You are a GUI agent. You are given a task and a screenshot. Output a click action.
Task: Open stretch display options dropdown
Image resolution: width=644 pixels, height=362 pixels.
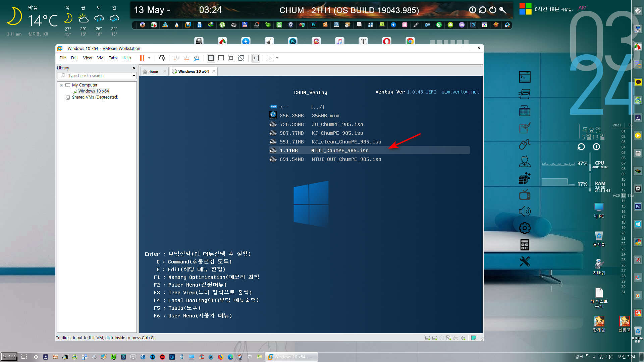pos(277,58)
